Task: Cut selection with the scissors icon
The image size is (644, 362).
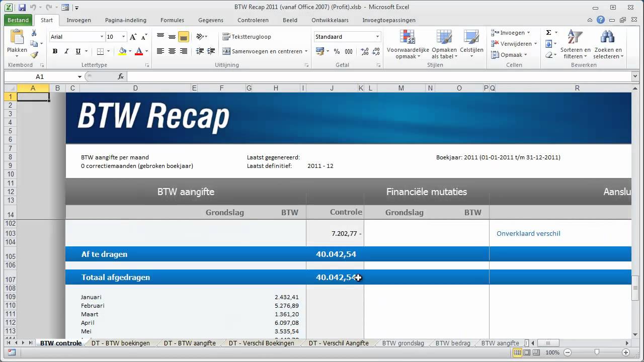Action: click(x=34, y=33)
